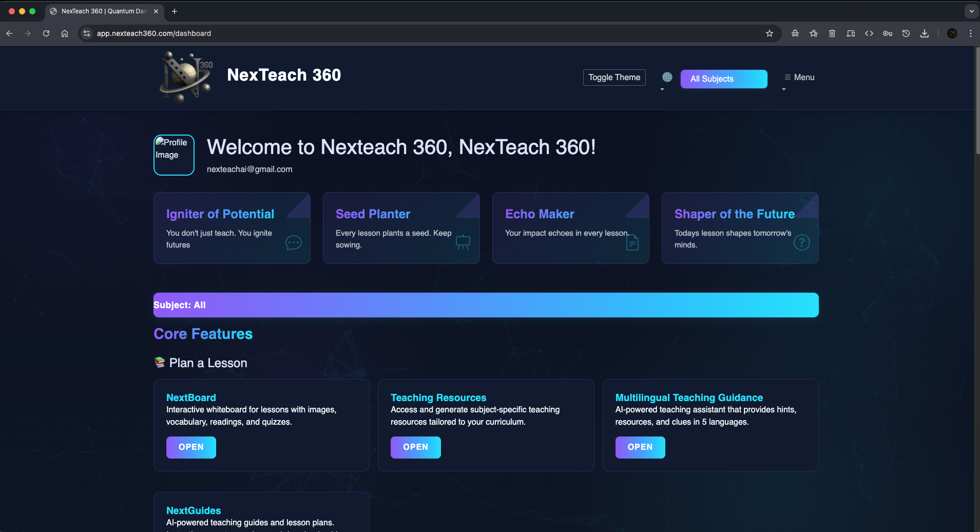Click the NexTeach 360 header title

[x=284, y=75]
